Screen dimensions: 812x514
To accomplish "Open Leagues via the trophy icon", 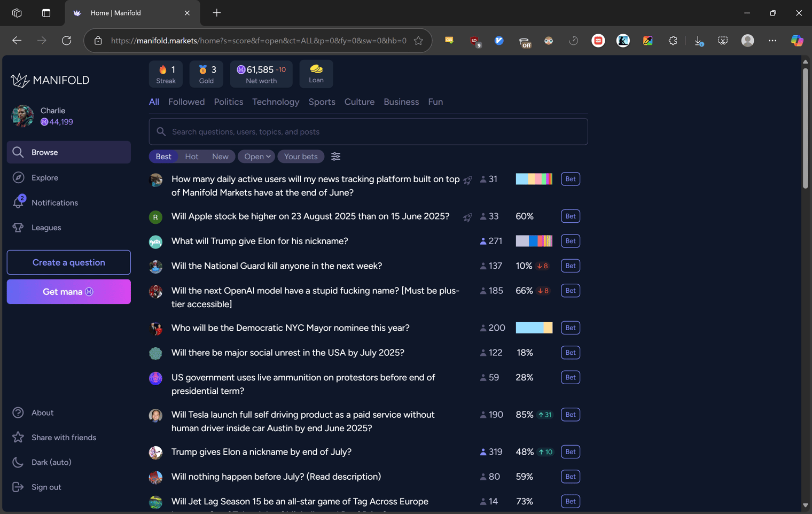I will point(18,227).
